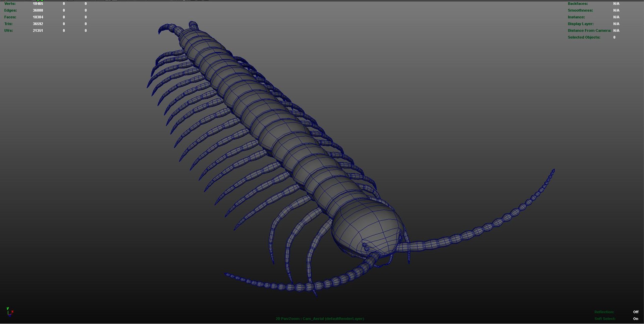Click the Selected Objects value 0
644x324 pixels.
click(614, 37)
